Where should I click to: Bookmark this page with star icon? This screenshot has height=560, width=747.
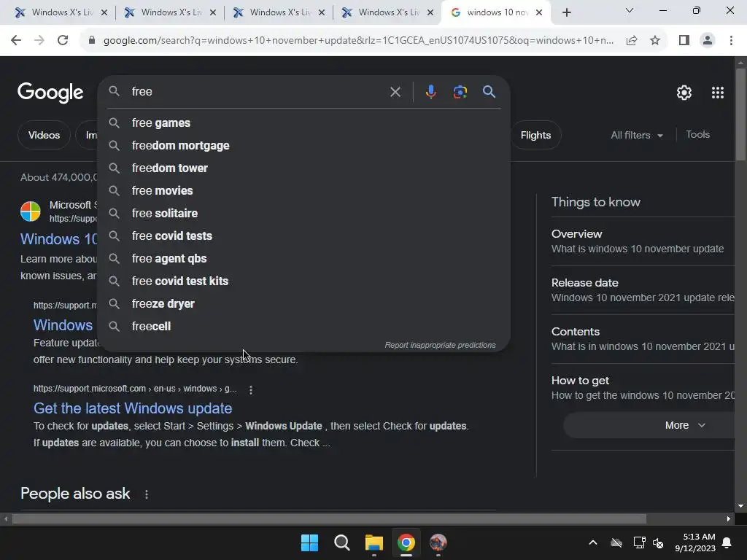[655, 41]
